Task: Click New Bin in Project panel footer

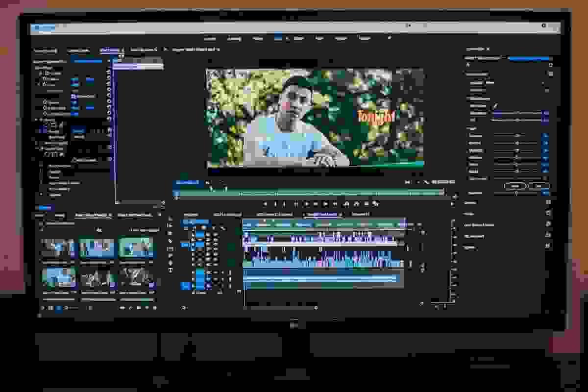Action: tap(139, 307)
